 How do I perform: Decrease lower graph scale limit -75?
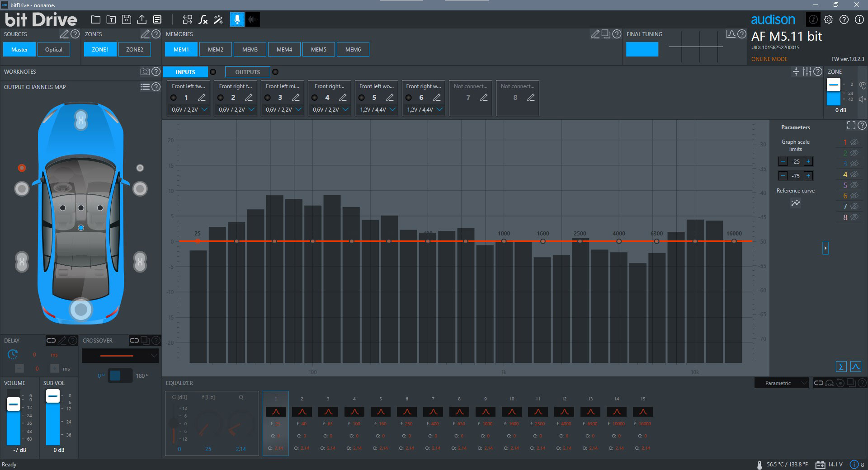(x=783, y=176)
